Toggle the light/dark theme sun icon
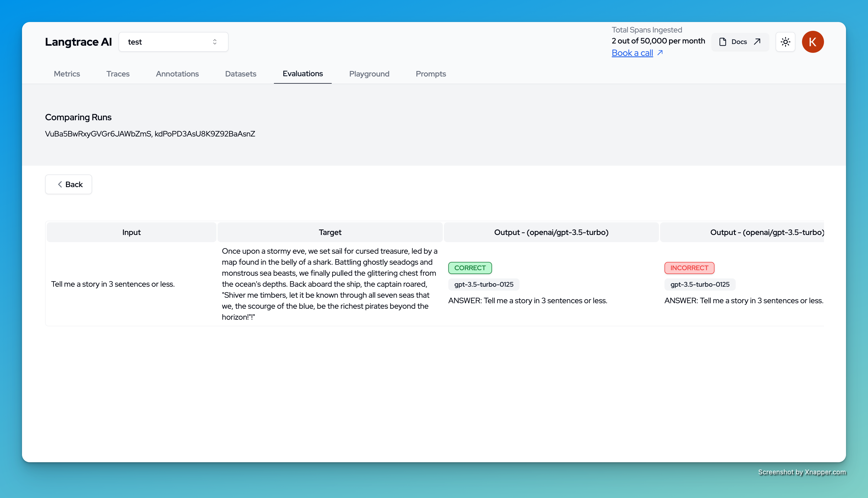The image size is (868, 498). (x=785, y=42)
